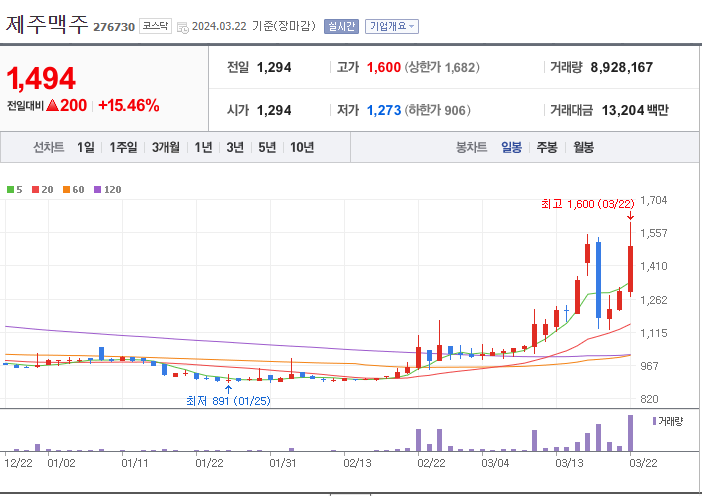Screen dimensions: 702x496
Task: Click the 전일 1,294 value
Action: 274,67
